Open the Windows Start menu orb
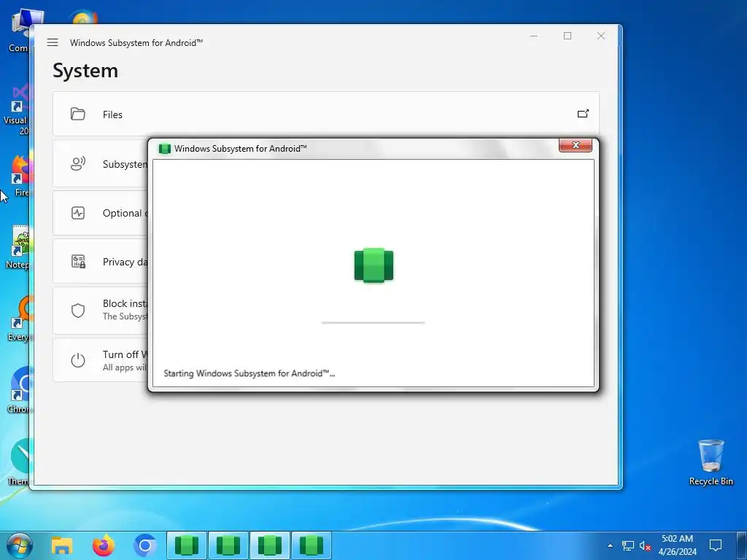Viewport: 747px width, 560px height. tap(20, 545)
